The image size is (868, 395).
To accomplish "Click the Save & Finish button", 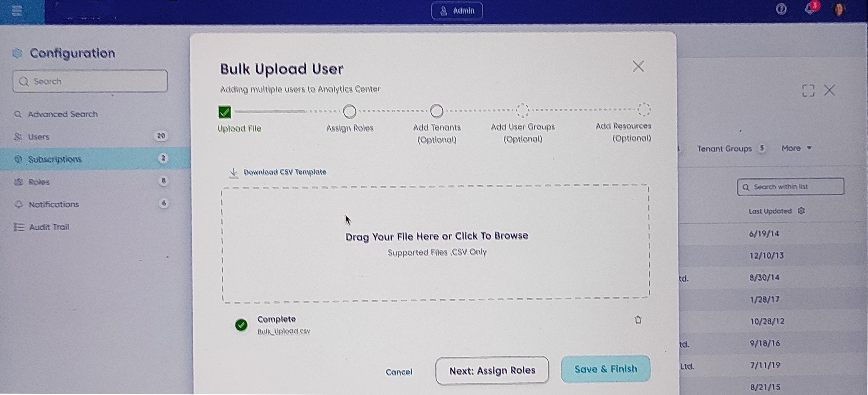I will click(x=605, y=369).
